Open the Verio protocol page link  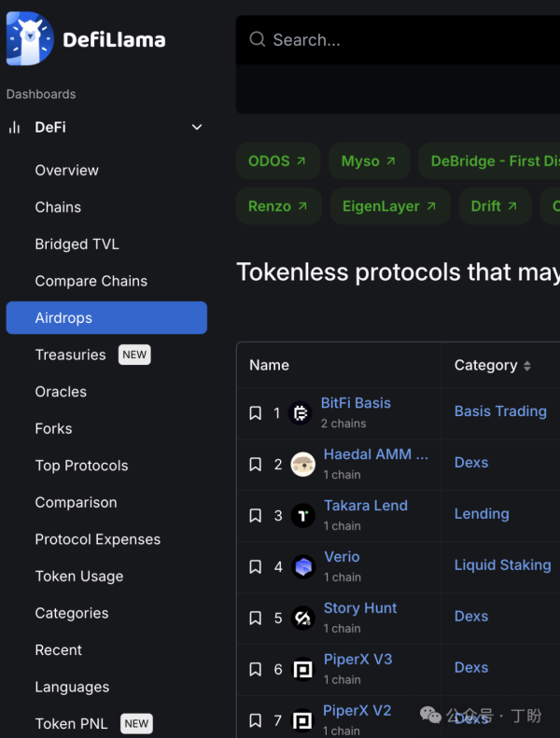click(x=342, y=557)
